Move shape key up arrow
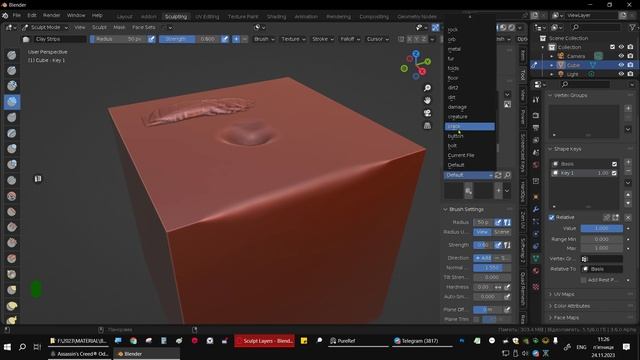 [628, 195]
